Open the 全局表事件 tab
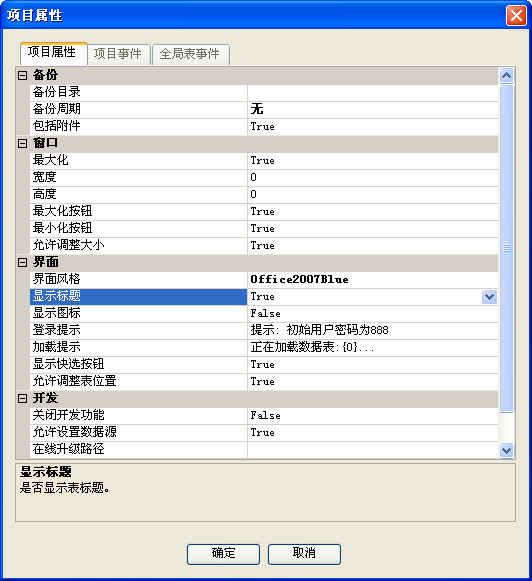Viewport: 532px width, 581px height. click(190, 54)
